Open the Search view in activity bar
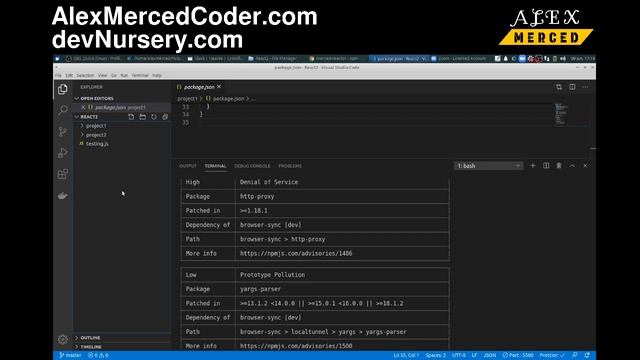 tap(62, 110)
